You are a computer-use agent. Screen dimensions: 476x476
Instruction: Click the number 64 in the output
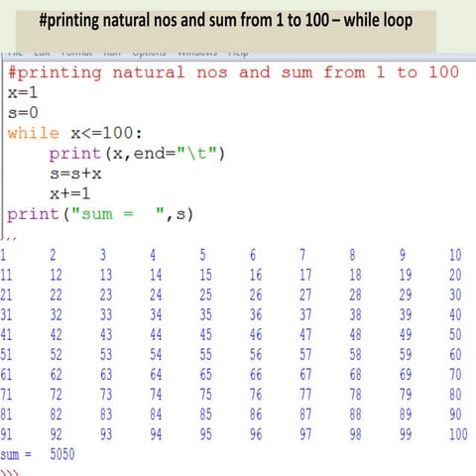coord(156,375)
